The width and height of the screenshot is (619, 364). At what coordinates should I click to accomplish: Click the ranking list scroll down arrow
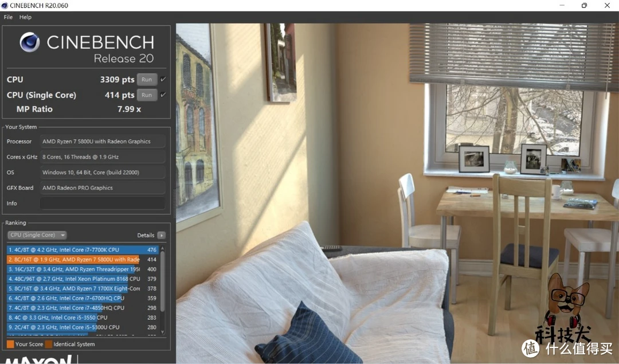point(162,332)
